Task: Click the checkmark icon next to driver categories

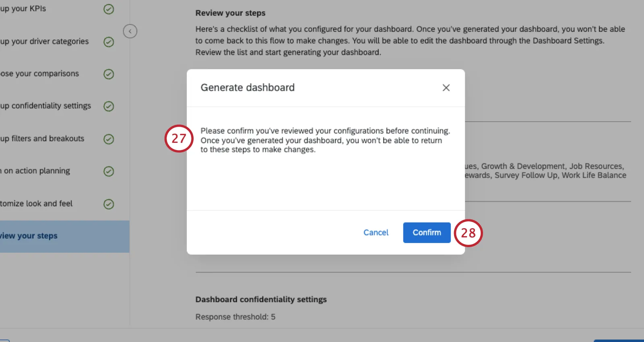Action: (x=109, y=42)
